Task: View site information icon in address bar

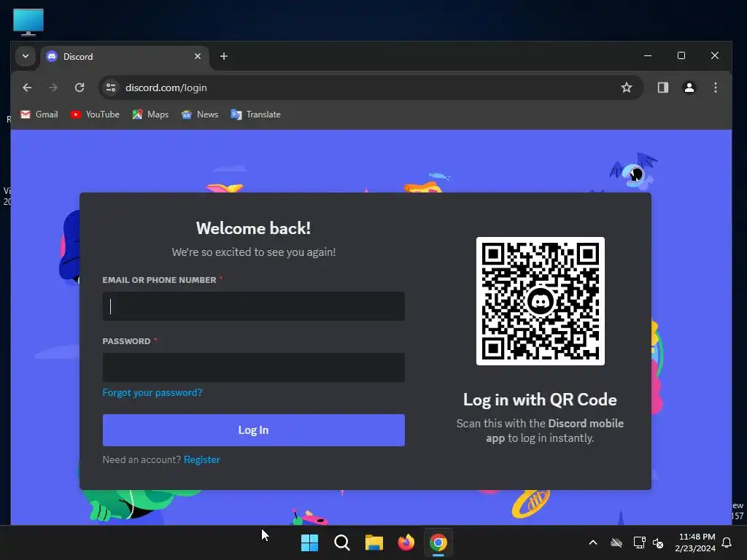Action: coord(111,87)
